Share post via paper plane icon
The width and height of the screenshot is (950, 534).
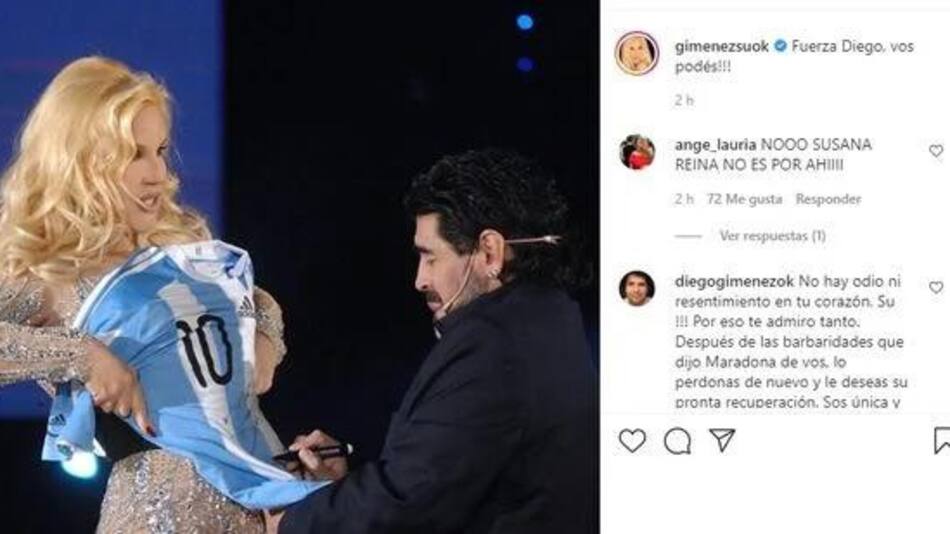(x=722, y=440)
